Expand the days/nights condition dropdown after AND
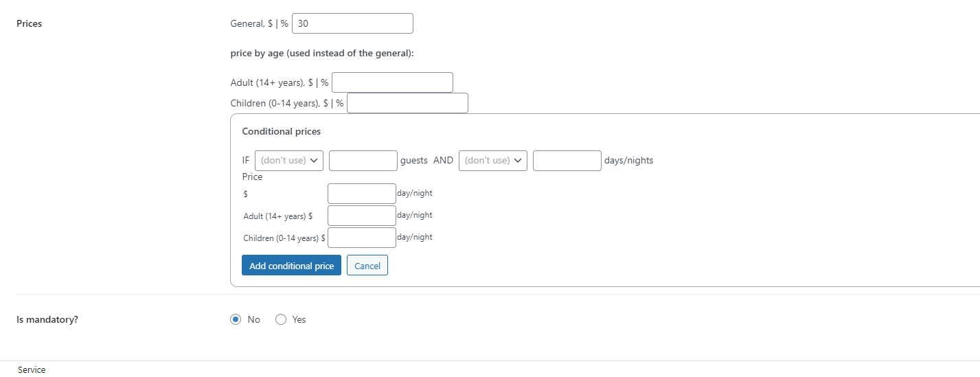 tap(492, 161)
